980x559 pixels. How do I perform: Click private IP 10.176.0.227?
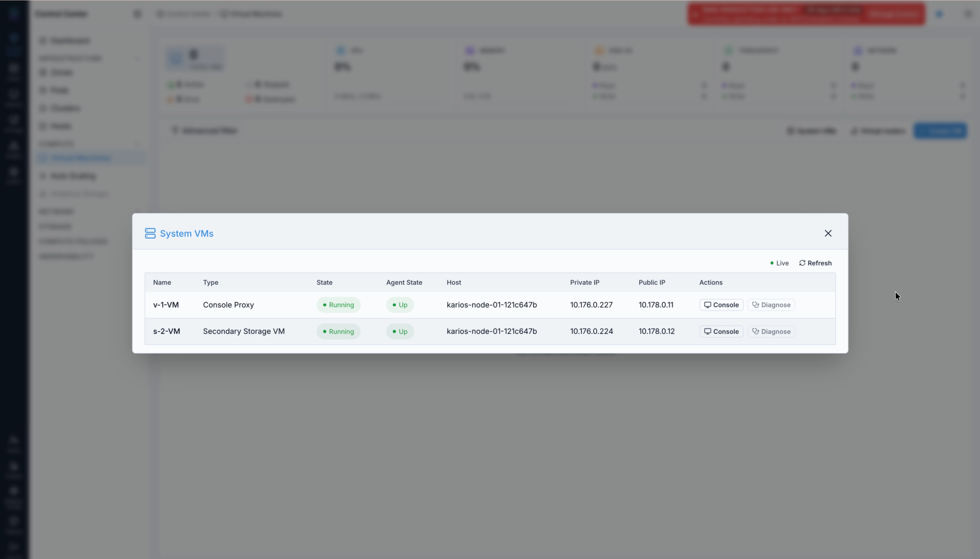tap(591, 305)
